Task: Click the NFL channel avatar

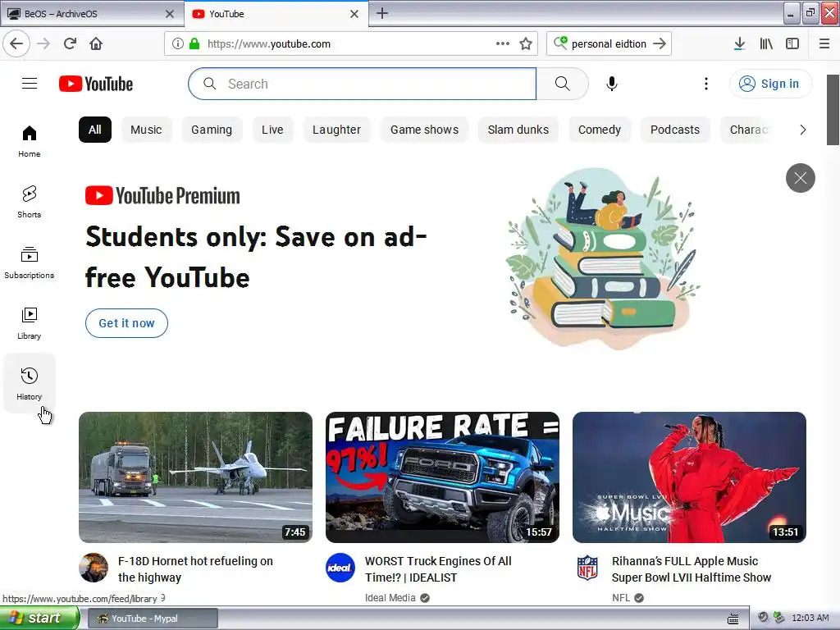Action: point(587,568)
